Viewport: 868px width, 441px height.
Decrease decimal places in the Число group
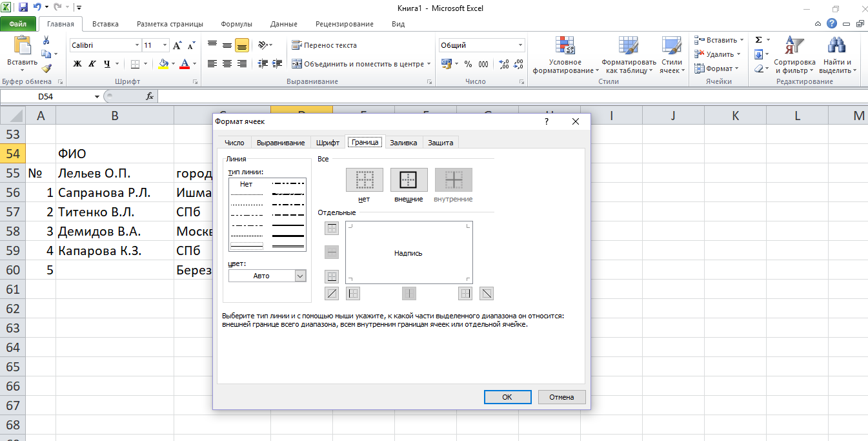click(x=518, y=64)
